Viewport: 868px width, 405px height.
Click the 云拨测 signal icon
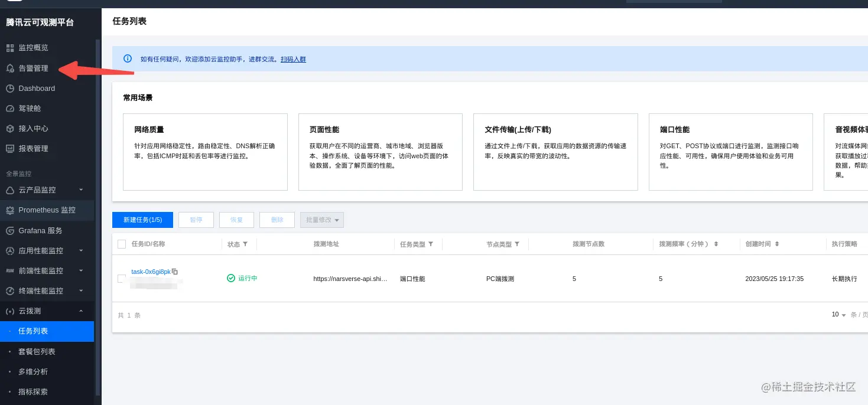[x=10, y=311]
